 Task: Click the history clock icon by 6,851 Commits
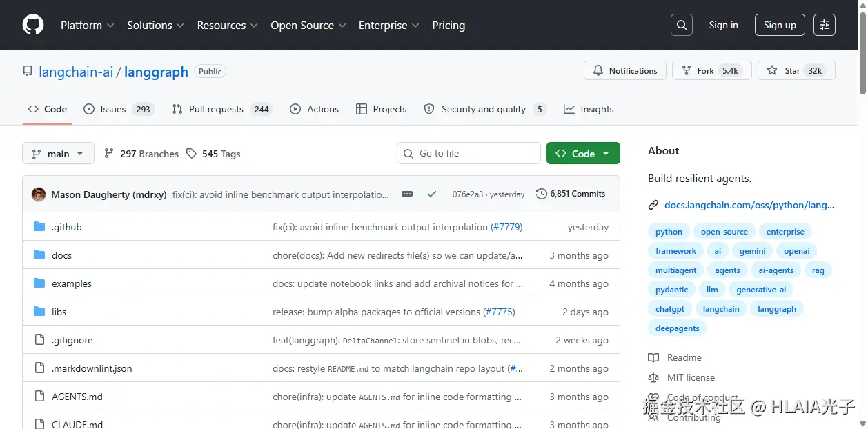[x=542, y=194]
